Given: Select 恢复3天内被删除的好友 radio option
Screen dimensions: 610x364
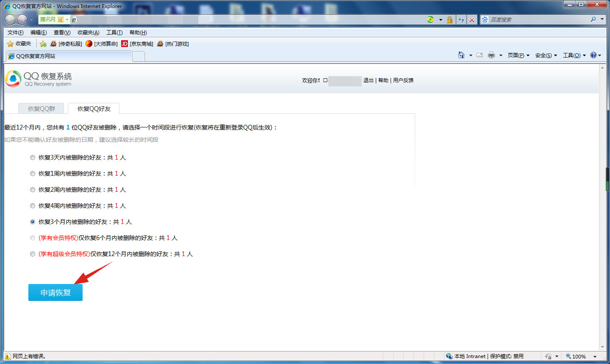Looking at the screenshot, I should point(33,157).
